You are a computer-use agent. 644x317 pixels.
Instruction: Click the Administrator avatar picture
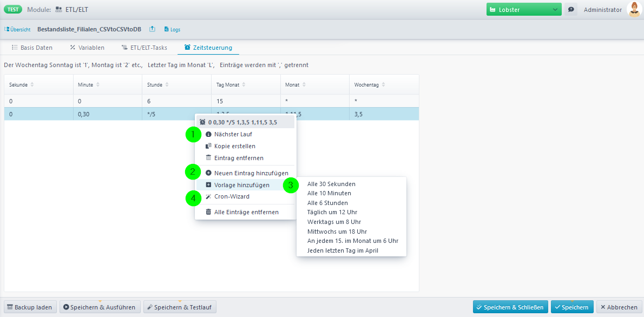634,10
